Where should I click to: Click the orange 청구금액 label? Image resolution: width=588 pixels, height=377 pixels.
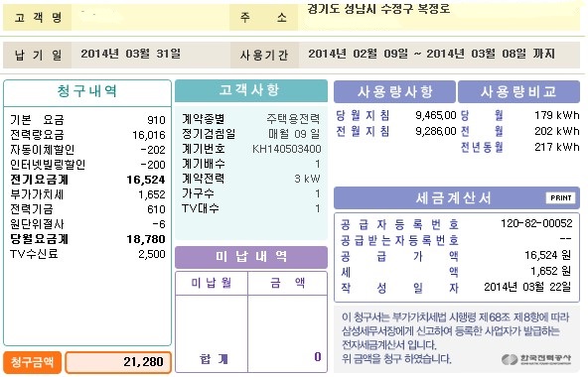click(x=32, y=362)
